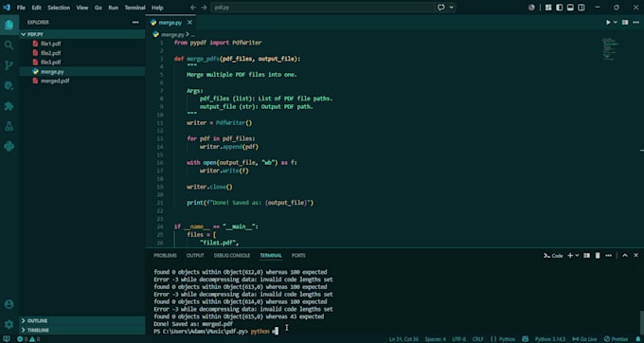Image resolution: width=644 pixels, height=343 pixels.
Task: Switch to the PROBLEMS panel tab
Action: [x=165, y=256]
